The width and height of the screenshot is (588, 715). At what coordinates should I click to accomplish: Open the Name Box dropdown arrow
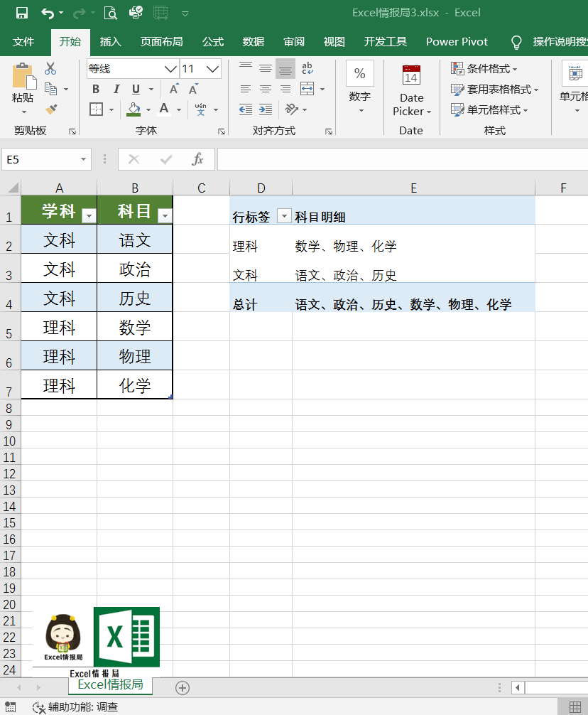click(83, 159)
